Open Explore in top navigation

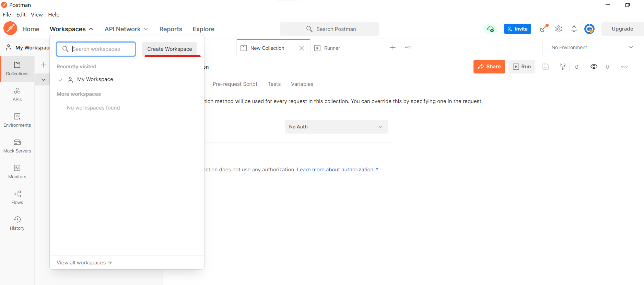tap(203, 29)
